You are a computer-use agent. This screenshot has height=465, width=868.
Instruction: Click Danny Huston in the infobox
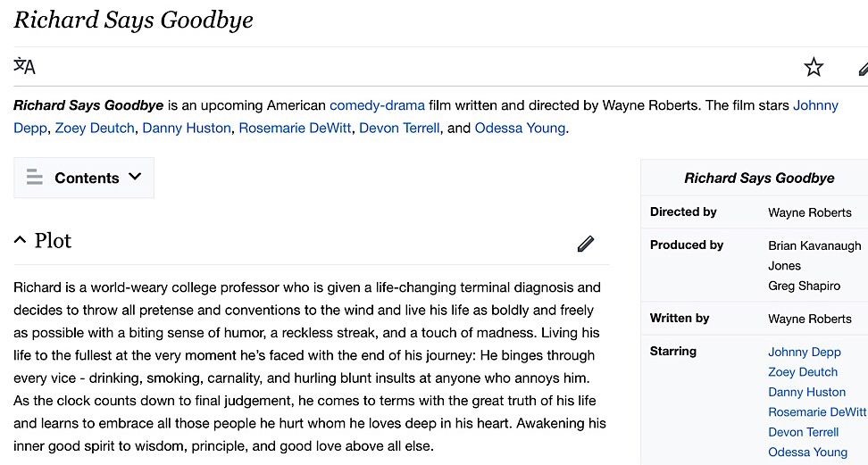click(x=806, y=392)
